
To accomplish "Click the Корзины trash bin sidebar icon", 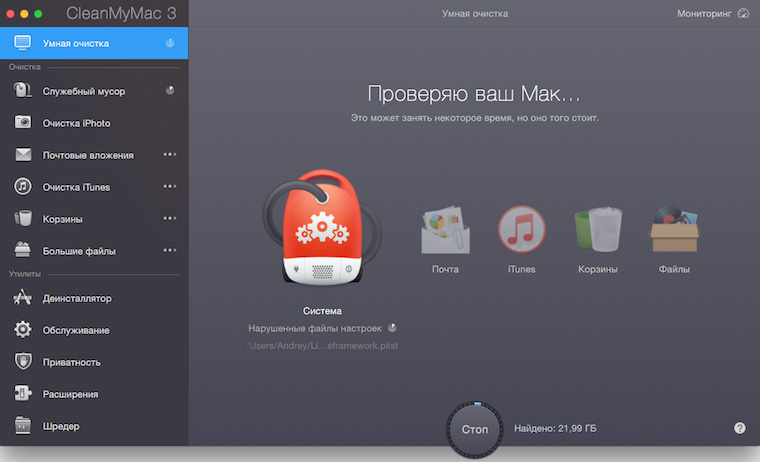I will pos(23,218).
